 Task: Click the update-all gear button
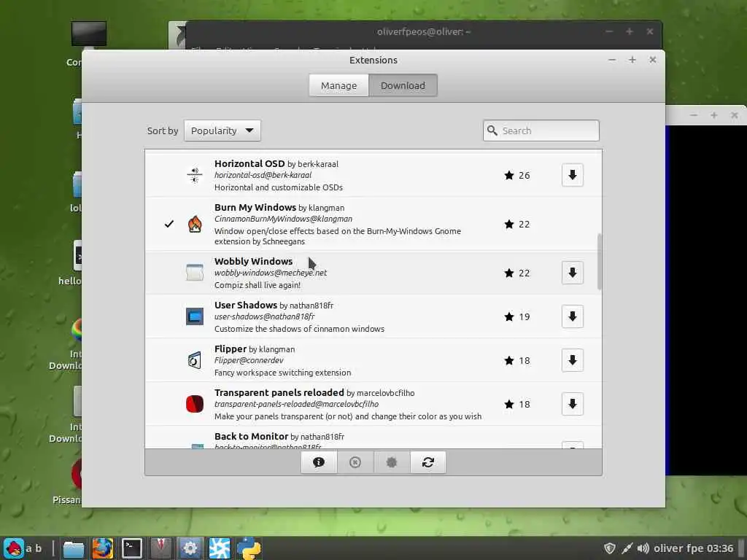(392, 462)
